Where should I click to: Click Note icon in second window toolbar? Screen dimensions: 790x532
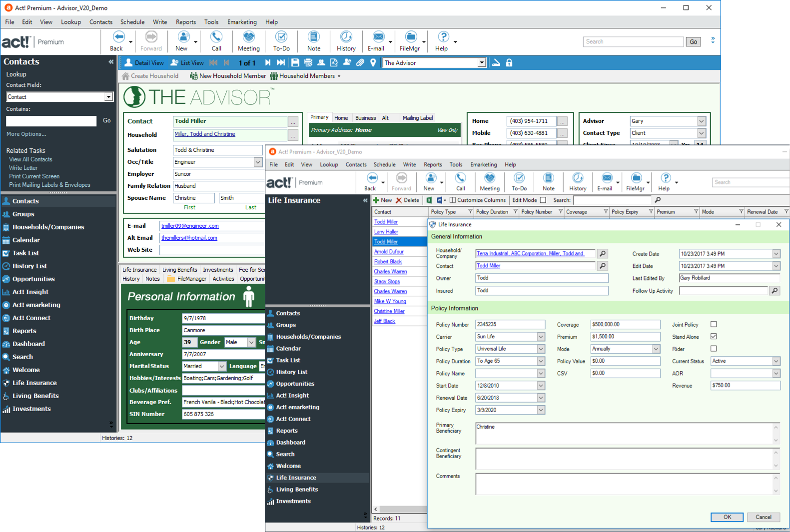[x=549, y=178]
